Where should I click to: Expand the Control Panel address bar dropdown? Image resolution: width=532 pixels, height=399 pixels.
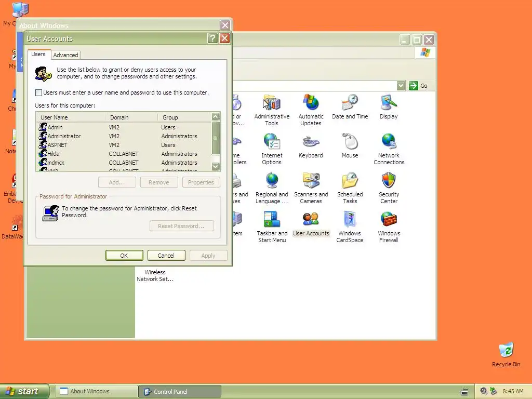(x=401, y=86)
